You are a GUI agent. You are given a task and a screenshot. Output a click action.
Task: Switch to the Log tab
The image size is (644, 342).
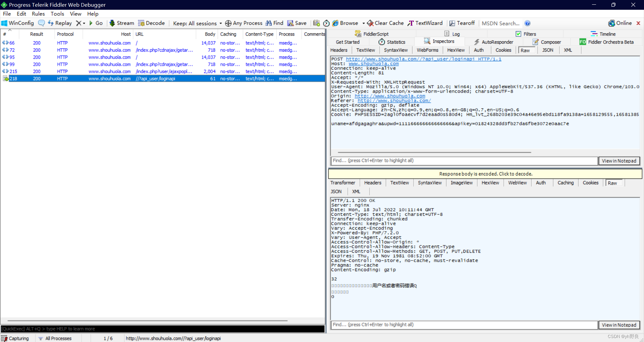452,34
